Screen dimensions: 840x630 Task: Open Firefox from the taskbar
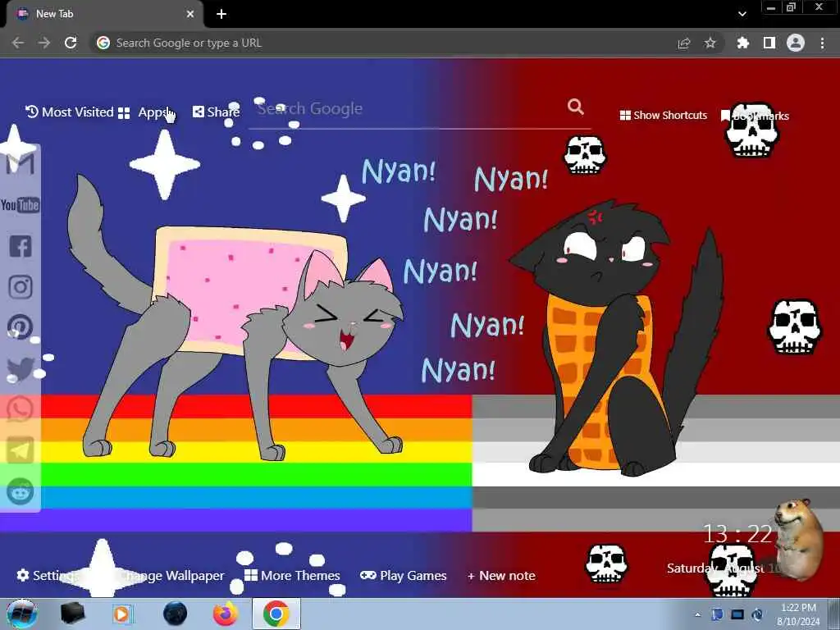pyautogui.click(x=226, y=614)
